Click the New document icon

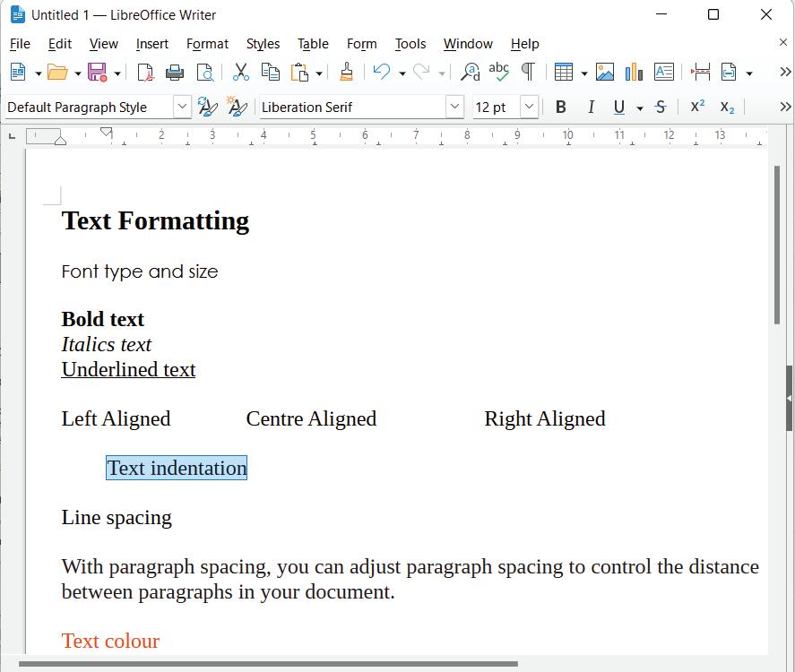point(18,72)
